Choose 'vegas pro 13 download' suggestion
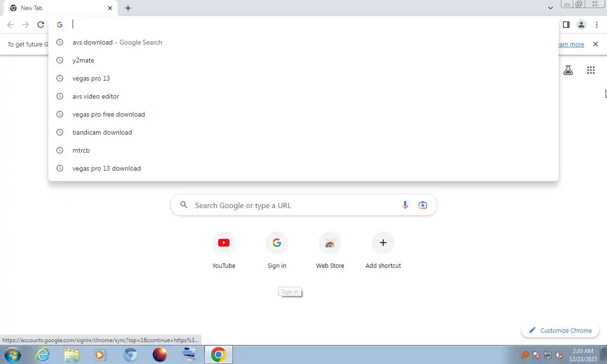607x364 pixels. click(303, 168)
